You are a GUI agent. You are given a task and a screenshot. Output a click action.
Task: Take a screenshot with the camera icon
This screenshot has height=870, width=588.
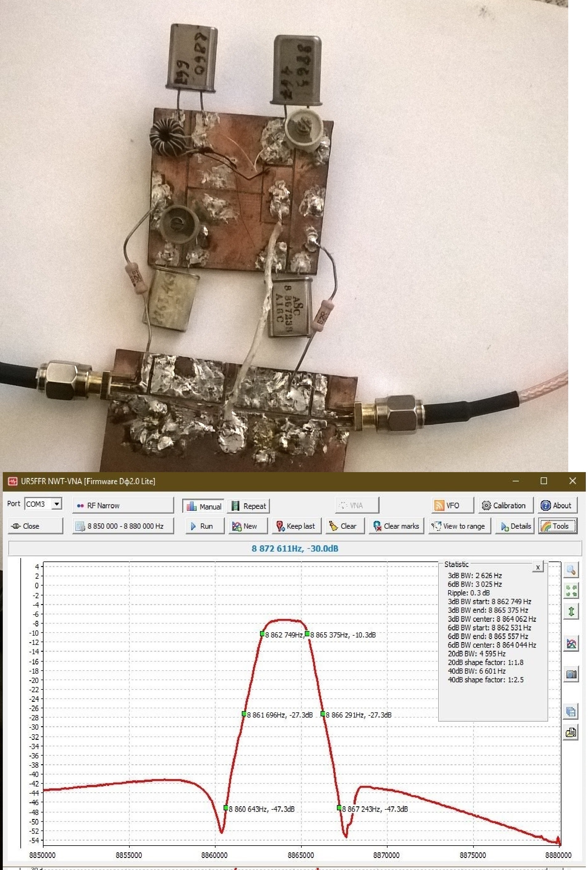pyautogui.click(x=570, y=674)
